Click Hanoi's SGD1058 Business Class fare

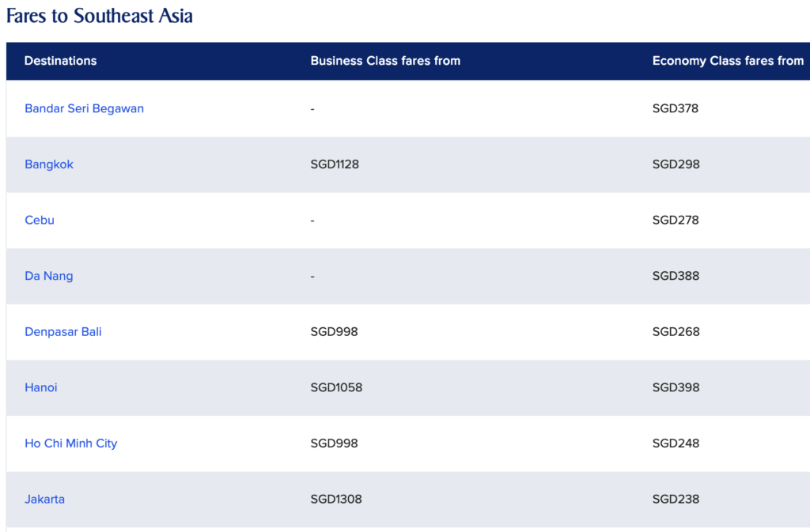point(336,387)
